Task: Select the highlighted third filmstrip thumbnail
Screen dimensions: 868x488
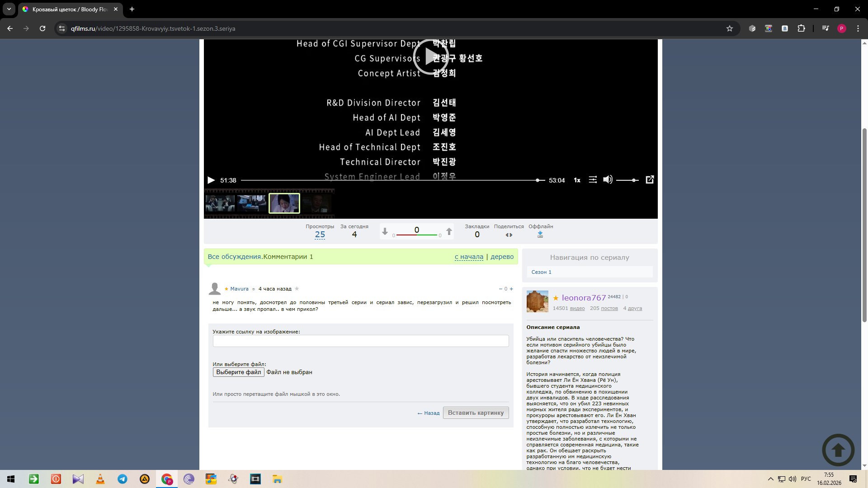Action: 284,203
